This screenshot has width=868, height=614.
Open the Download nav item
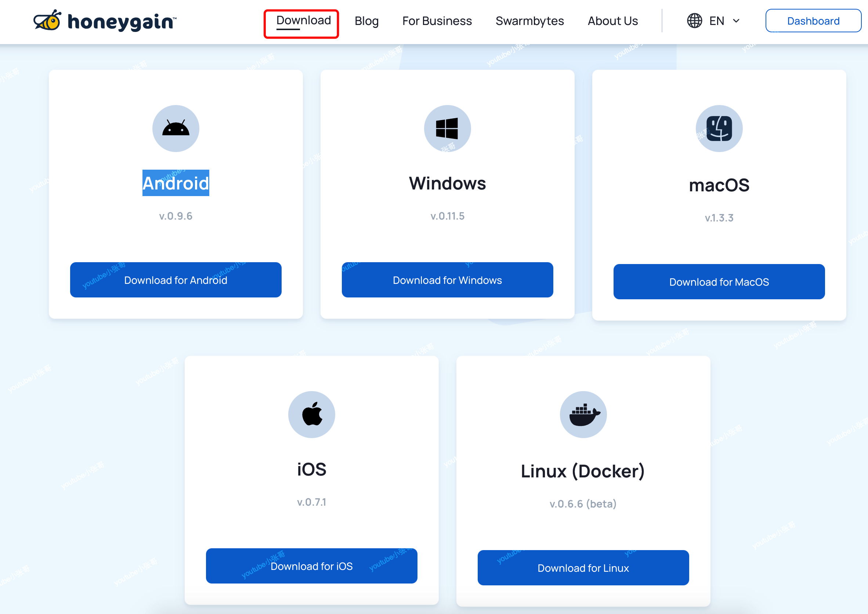click(x=304, y=21)
